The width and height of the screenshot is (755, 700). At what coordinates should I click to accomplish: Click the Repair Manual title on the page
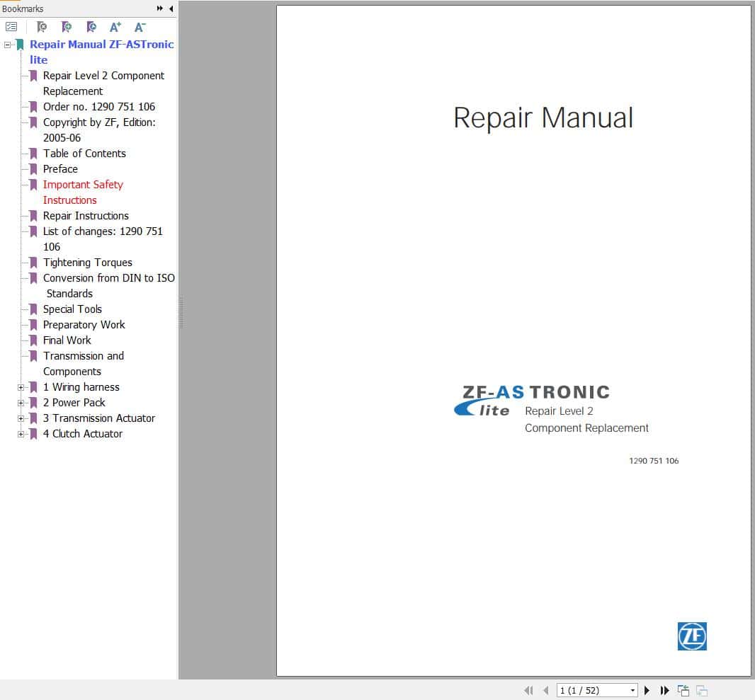(543, 117)
